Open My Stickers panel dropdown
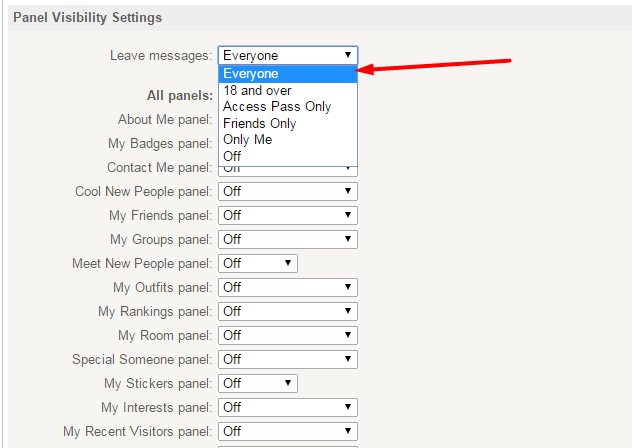This screenshot has width=632, height=448. (258, 383)
